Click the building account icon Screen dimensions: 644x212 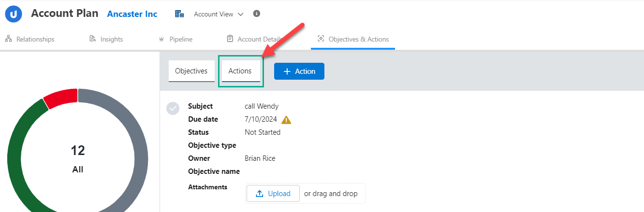click(x=179, y=14)
